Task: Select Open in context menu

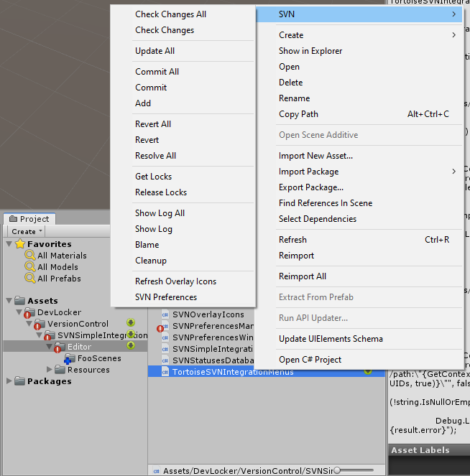Action: click(x=289, y=67)
